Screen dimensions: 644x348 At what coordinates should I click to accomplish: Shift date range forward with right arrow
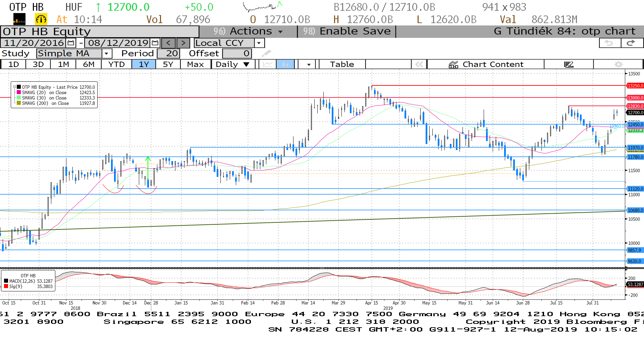tap(183, 43)
